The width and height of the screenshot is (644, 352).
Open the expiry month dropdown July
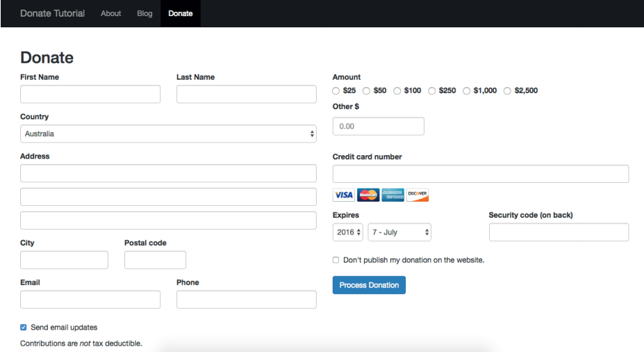[x=399, y=232]
